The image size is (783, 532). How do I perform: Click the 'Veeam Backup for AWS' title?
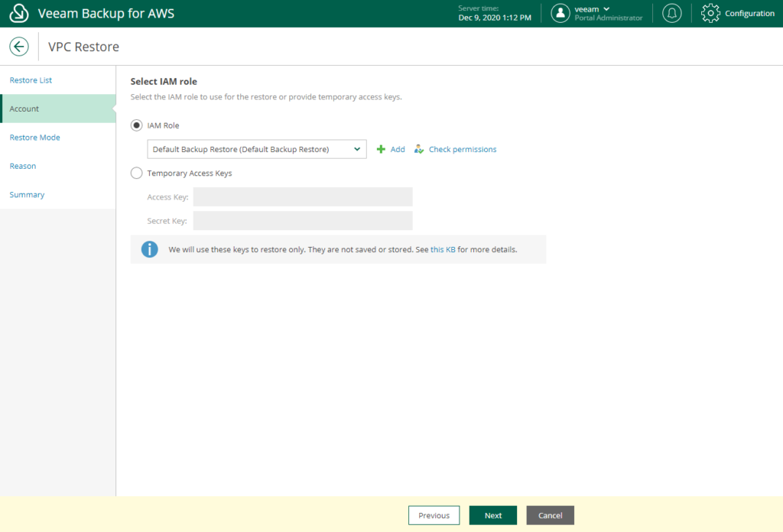coord(106,14)
